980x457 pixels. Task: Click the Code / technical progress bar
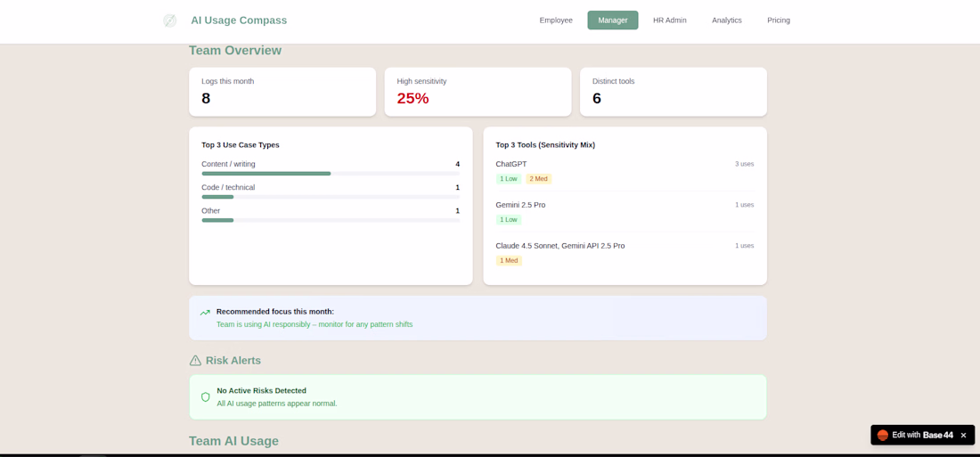(330, 197)
